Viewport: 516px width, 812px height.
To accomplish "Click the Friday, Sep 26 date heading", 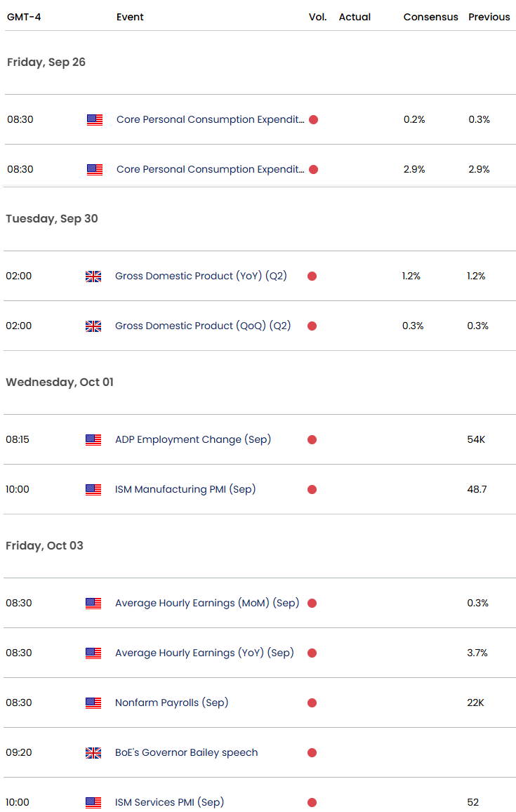I will (46, 62).
